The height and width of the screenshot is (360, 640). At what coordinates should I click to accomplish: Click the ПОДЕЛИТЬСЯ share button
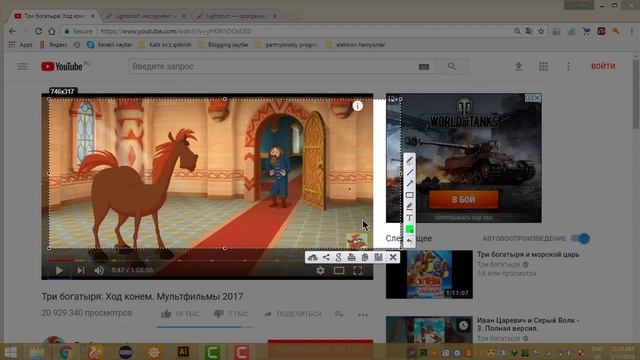(293, 313)
